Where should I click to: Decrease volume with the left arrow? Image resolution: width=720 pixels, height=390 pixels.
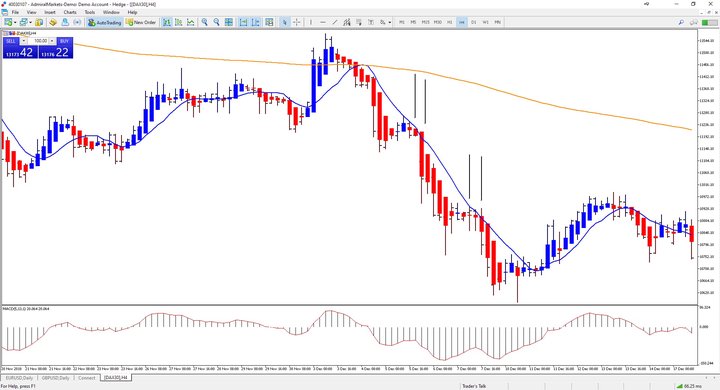pos(24,41)
